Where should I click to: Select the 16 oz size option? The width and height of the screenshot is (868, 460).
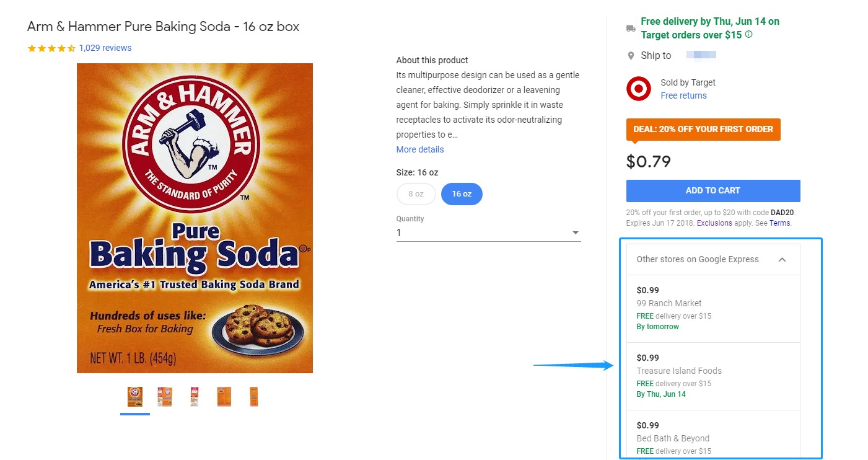[462, 194]
